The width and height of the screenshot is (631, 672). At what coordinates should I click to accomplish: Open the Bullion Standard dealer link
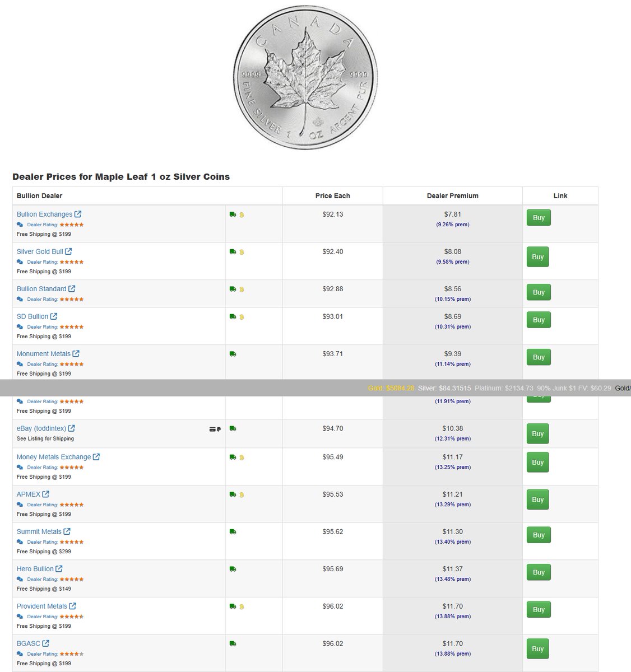pyautogui.click(x=41, y=289)
